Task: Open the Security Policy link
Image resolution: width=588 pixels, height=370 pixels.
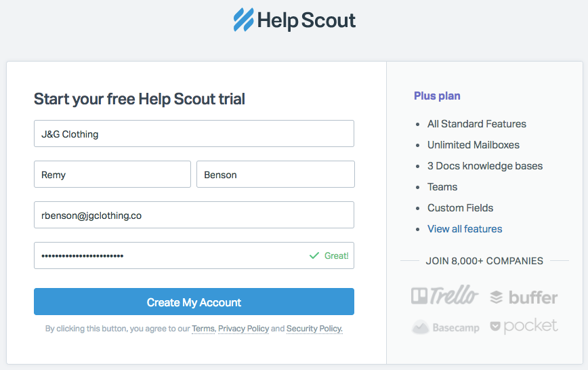Action: pyautogui.click(x=314, y=329)
